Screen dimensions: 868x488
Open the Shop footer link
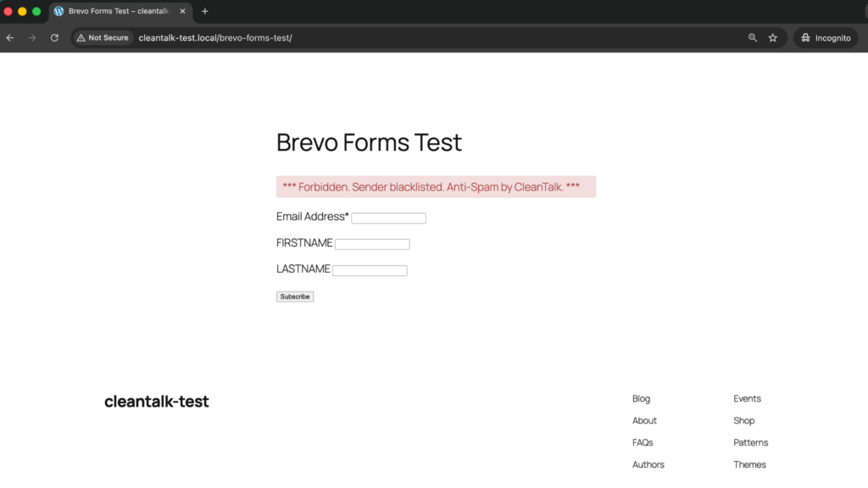coord(744,420)
